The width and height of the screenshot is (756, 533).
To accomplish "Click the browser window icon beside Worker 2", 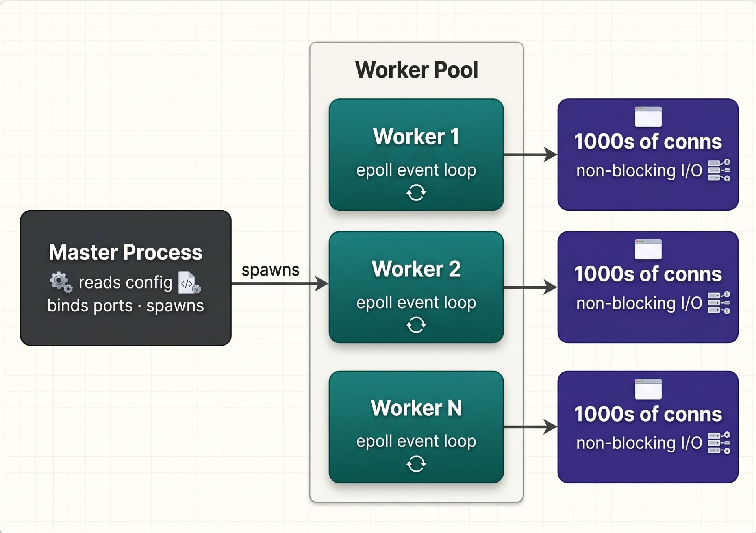I will [x=648, y=249].
